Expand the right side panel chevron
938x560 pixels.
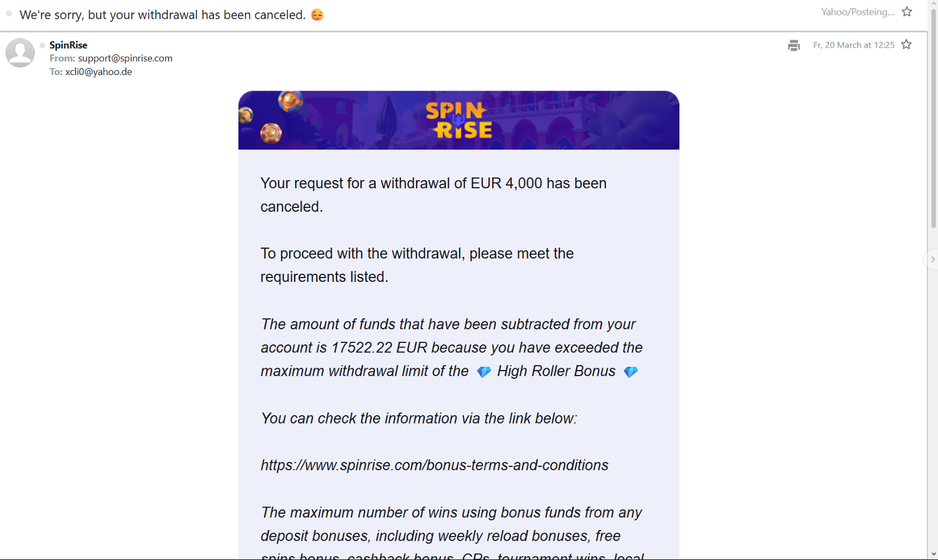coord(932,259)
